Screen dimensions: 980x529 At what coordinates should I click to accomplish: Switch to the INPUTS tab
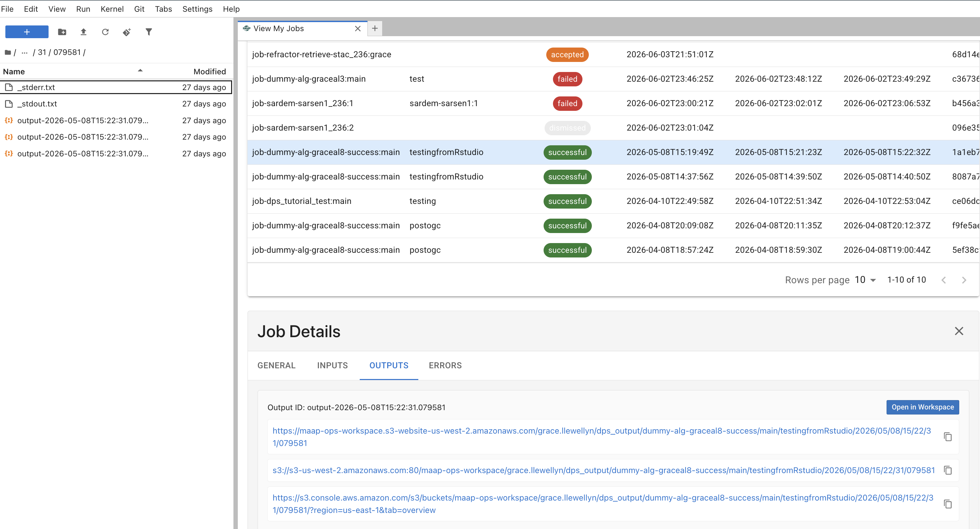pyautogui.click(x=332, y=365)
